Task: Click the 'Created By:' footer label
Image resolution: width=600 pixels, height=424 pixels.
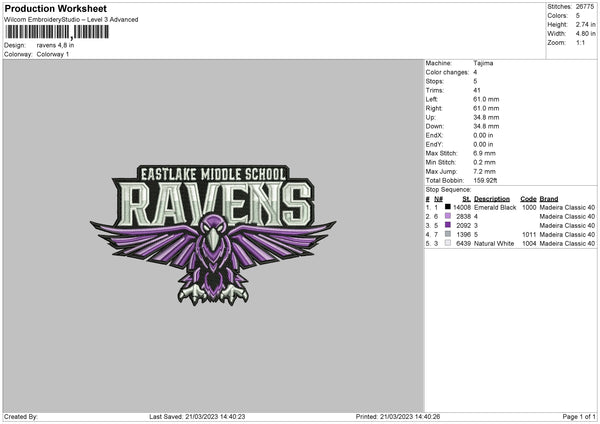Action: pos(21,416)
